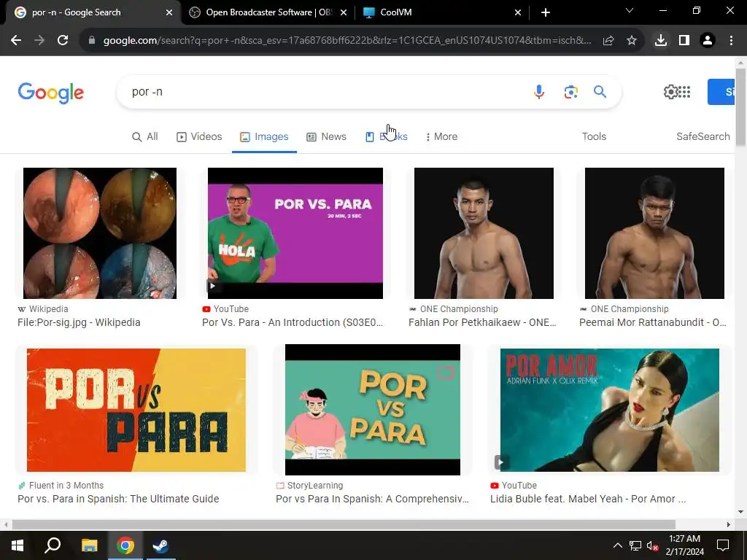
Task: Select the Images results tab
Action: coord(264,136)
